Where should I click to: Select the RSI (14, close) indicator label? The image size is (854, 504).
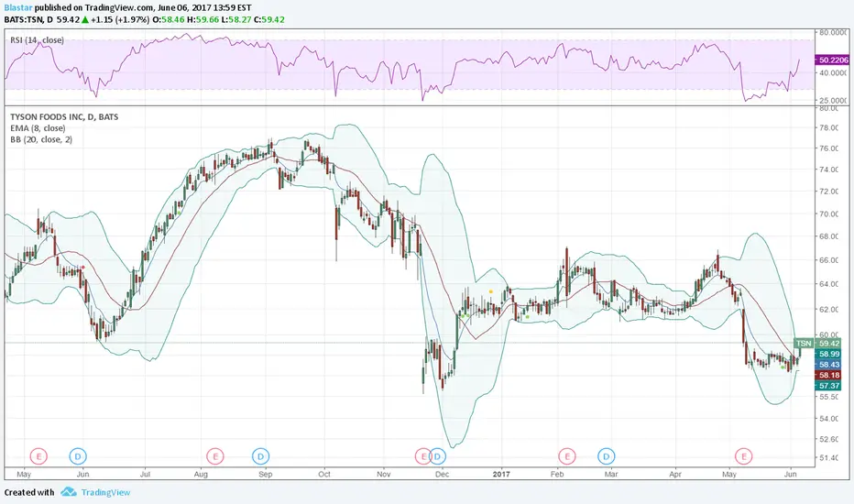pos(37,39)
